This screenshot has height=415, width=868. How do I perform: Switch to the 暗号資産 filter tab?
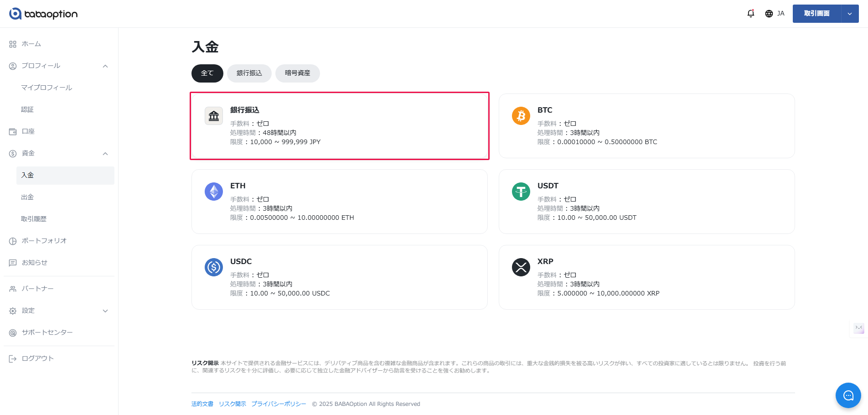pos(297,73)
